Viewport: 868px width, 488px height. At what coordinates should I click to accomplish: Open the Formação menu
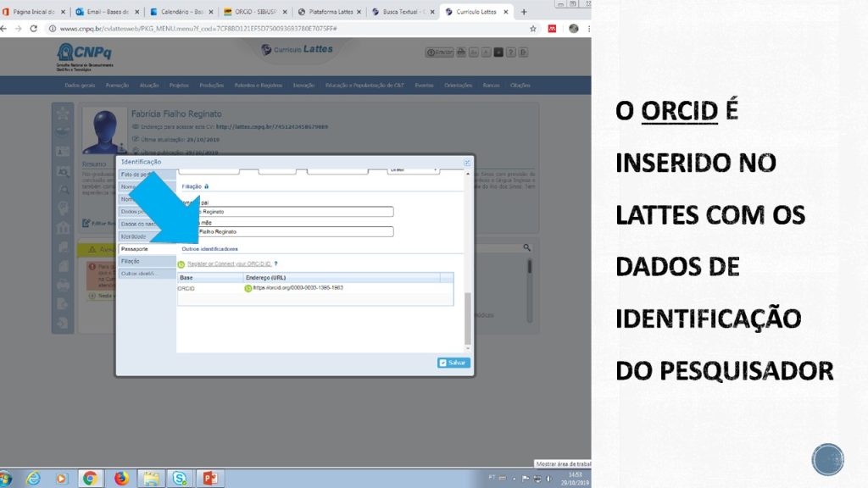pyautogui.click(x=117, y=86)
